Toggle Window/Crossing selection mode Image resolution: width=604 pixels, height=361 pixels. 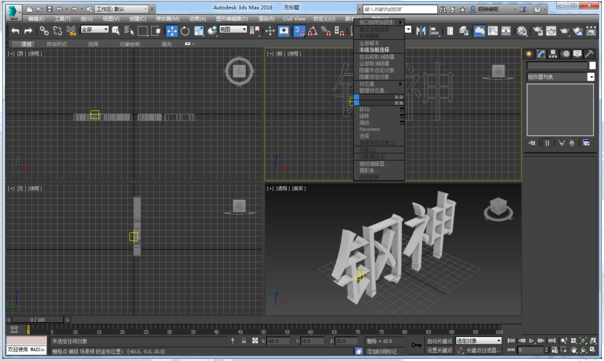(156, 31)
